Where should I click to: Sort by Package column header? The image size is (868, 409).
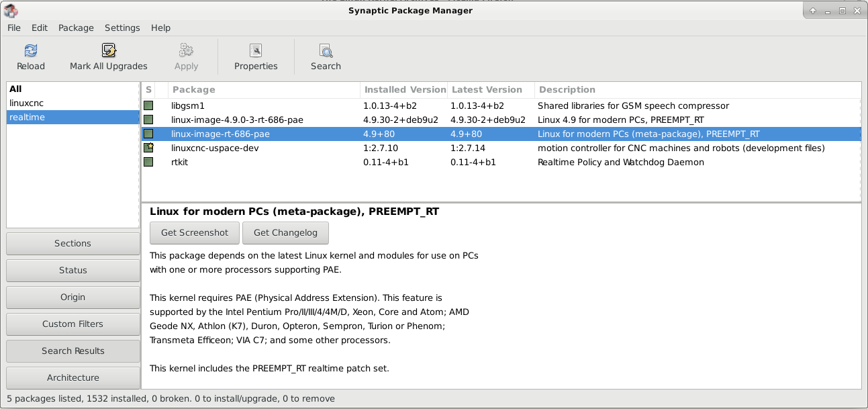point(264,89)
